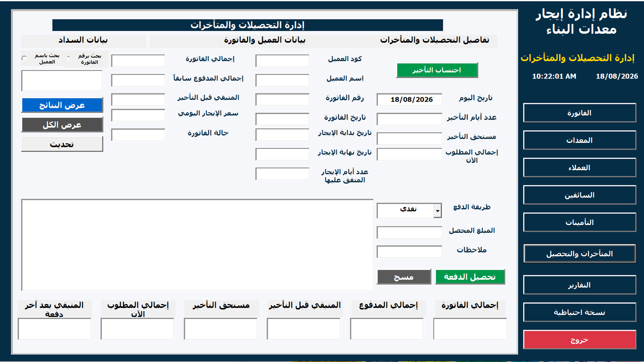
Task: Go to العملاء customers section
Action: point(580,168)
